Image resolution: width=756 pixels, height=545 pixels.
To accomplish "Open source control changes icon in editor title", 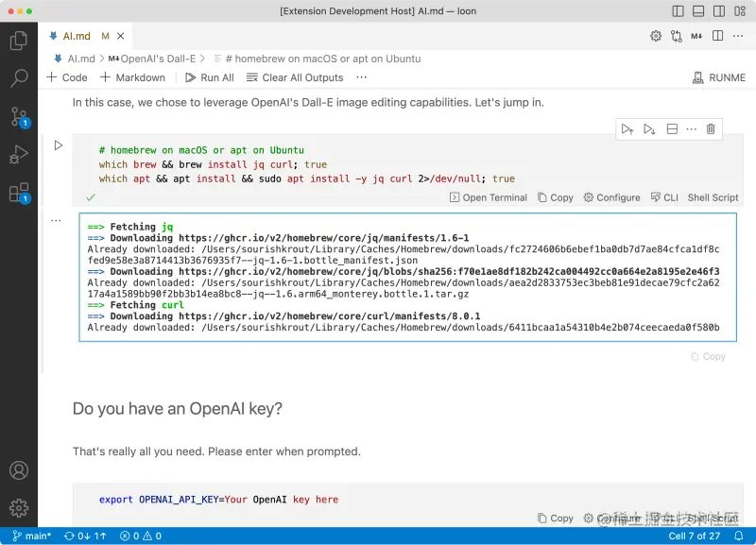I will point(676,36).
